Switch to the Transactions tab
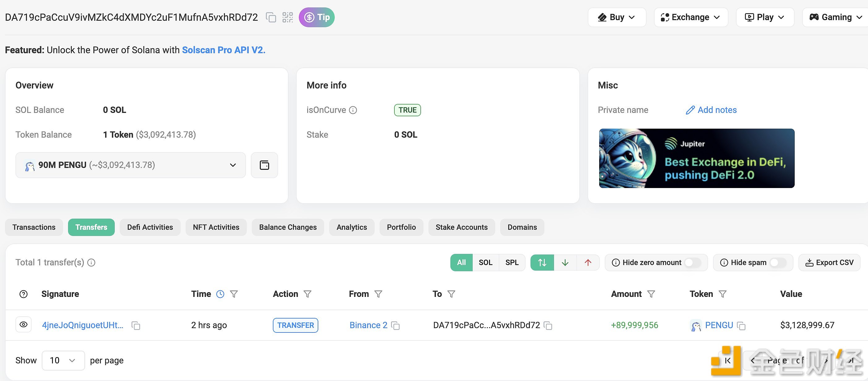 tap(34, 227)
